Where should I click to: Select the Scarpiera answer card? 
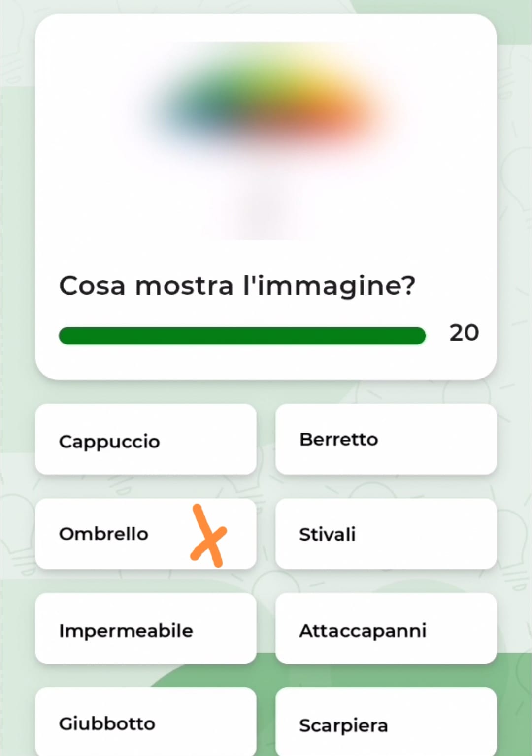pos(386,722)
